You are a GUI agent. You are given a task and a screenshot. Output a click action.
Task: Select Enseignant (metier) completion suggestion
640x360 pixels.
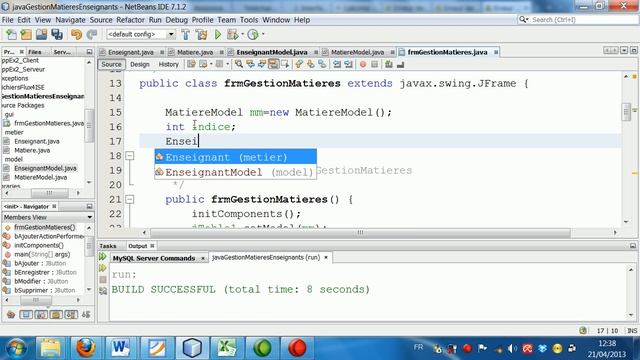(x=236, y=157)
